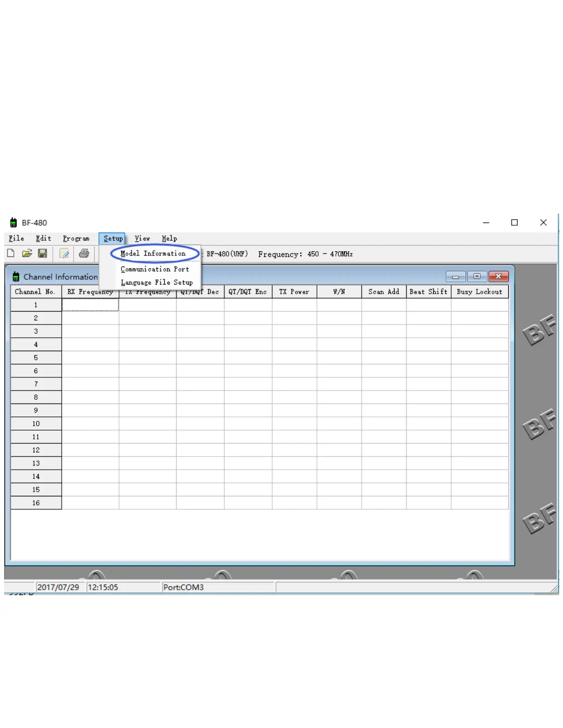This screenshot has width=563, height=728.
Task: Click the Print toolbar icon
Action: [84, 253]
